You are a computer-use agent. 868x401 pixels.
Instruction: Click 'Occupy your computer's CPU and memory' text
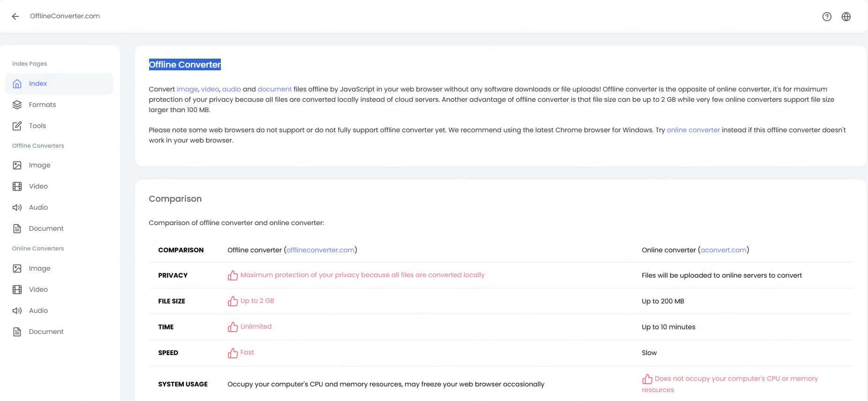[x=386, y=384]
